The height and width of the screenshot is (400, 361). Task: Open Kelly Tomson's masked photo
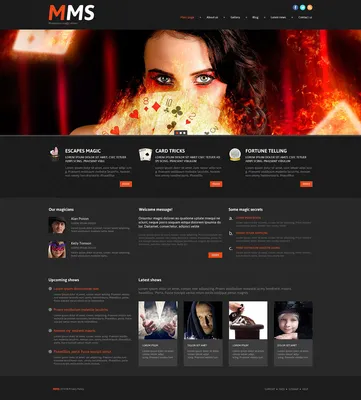[57, 249]
